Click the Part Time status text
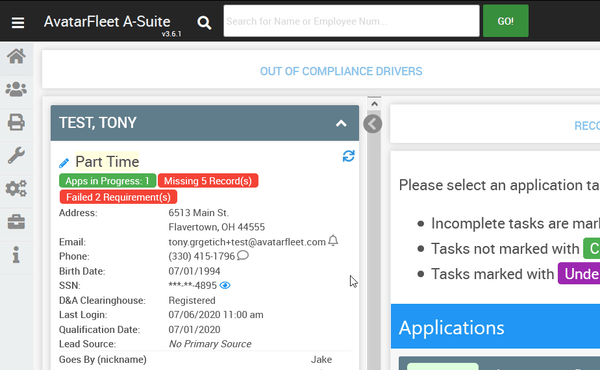 point(107,162)
